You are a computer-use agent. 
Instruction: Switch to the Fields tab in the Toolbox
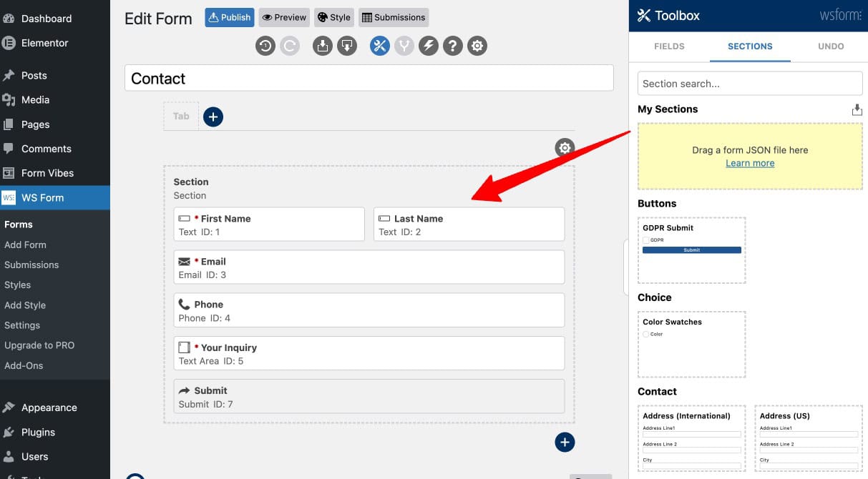coord(669,46)
